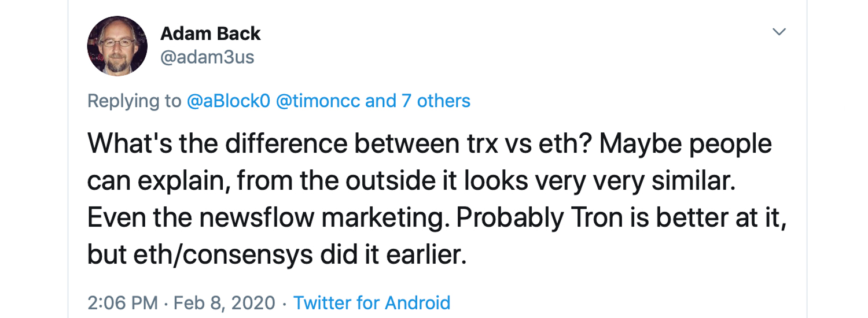The image size is (868, 318).
Task: Open the Feb 8, 2020 date permalink
Action: (225, 302)
